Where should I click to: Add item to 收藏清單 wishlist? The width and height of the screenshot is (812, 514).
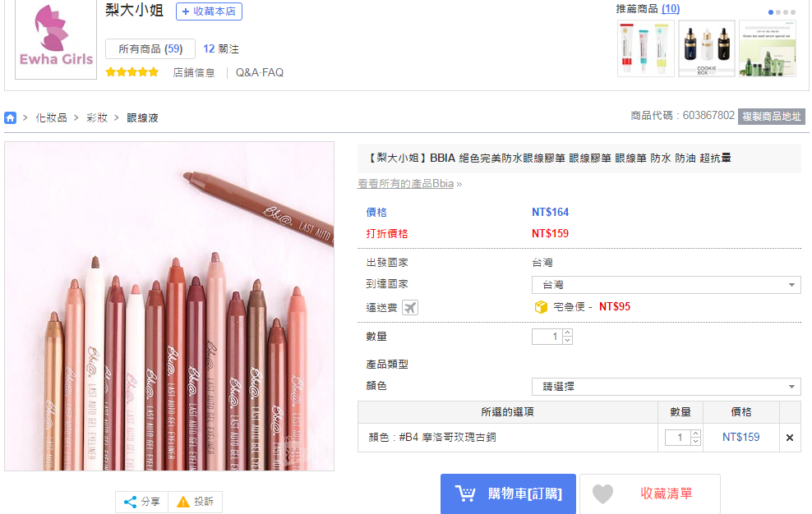click(650, 493)
